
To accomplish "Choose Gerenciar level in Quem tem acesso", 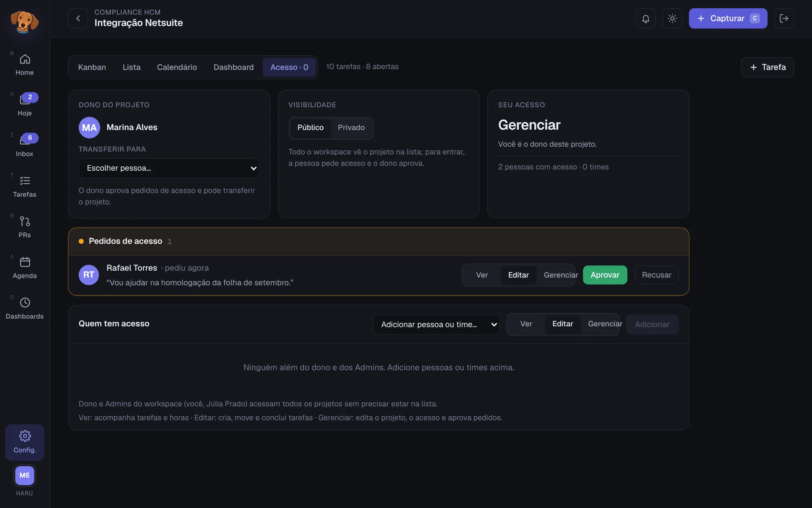I will (605, 324).
